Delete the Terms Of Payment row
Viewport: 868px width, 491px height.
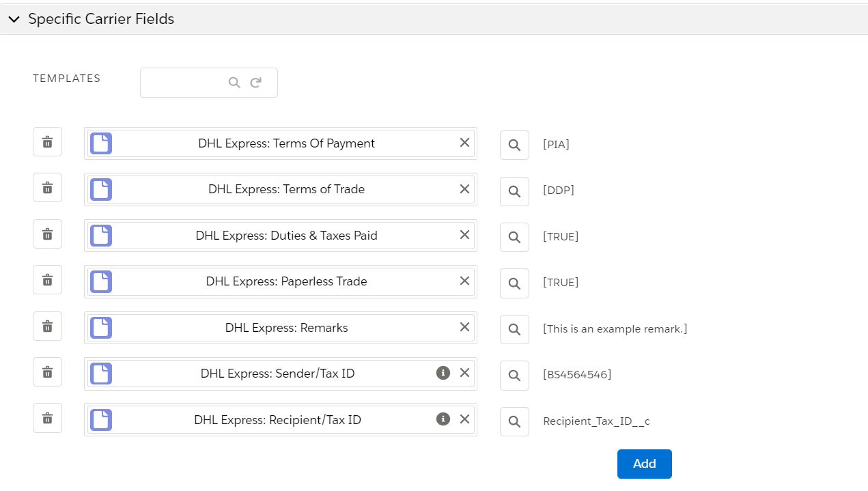(x=47, y=142)
